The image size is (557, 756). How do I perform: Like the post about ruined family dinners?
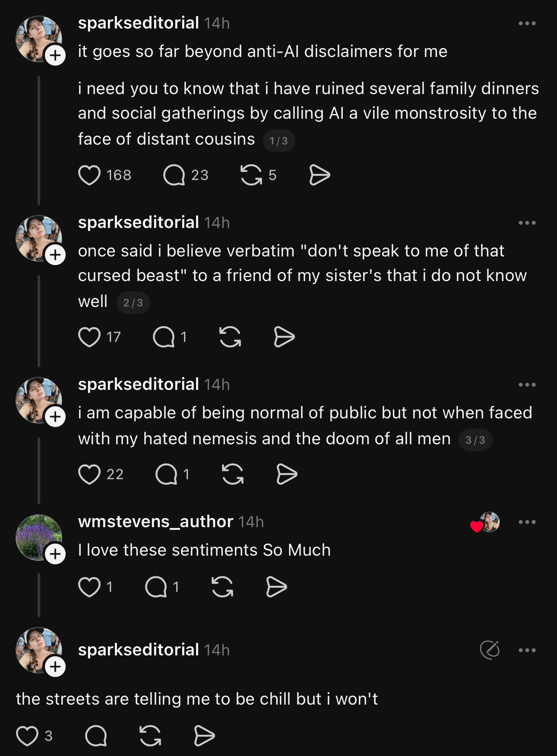pyautogui.click(x=89, y=175)
